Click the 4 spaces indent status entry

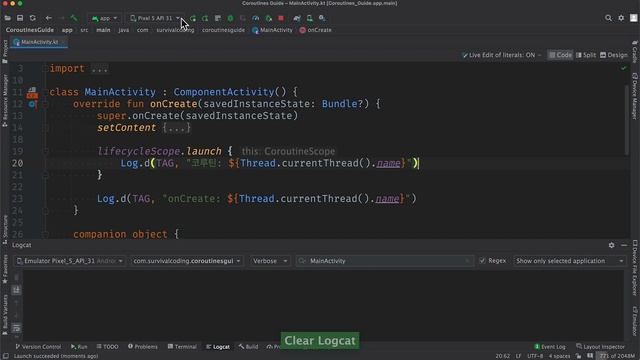559,356
